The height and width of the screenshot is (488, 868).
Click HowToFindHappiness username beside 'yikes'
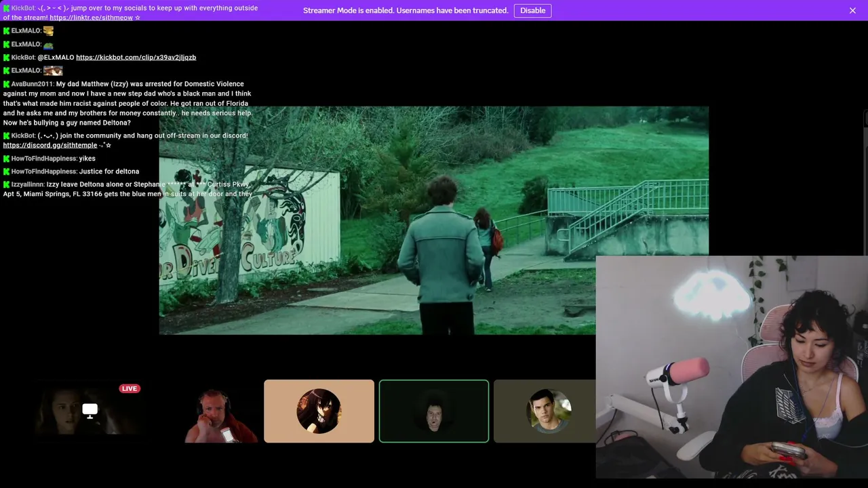pos(43,159)
